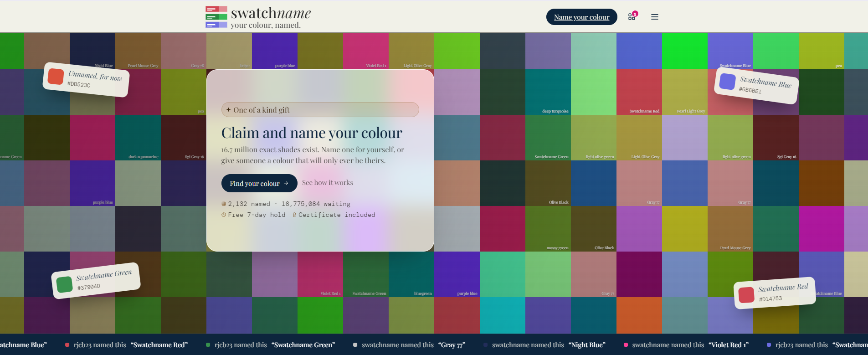
Task: Click ticker entry swatchname named this Gray 77
Action: (409, 345)
